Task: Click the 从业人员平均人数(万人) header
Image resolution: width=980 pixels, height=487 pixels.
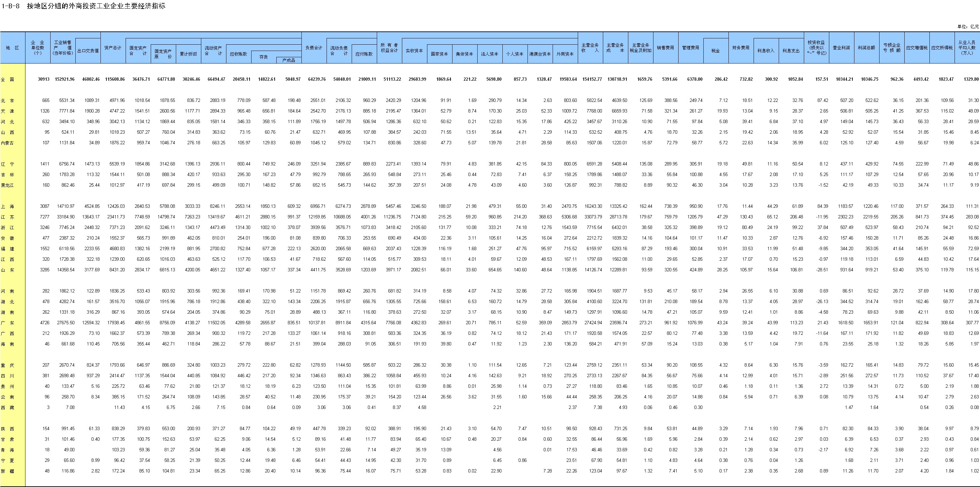Action: (967, 48)
